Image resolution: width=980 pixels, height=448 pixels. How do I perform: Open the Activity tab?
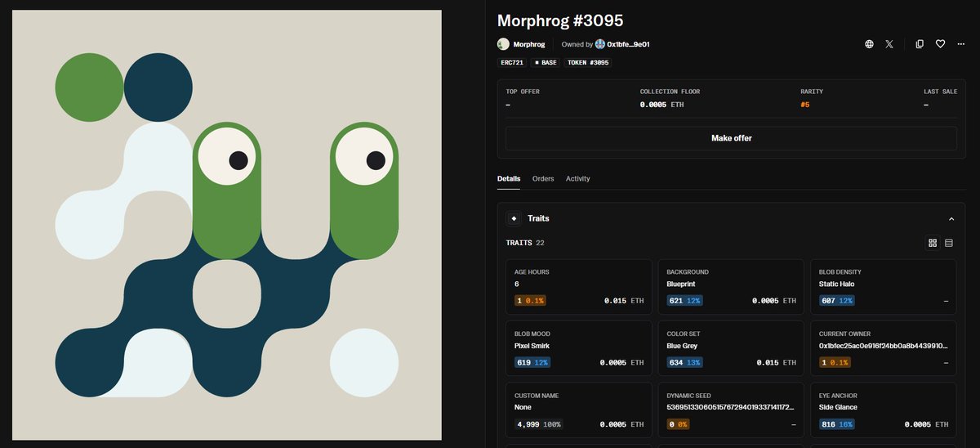[578, 178]
